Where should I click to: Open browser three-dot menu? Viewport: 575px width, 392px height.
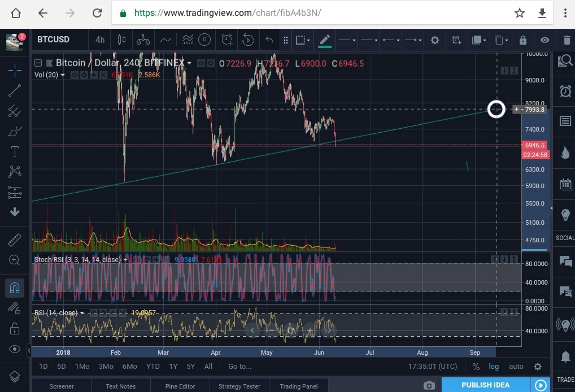click(565, 13)
